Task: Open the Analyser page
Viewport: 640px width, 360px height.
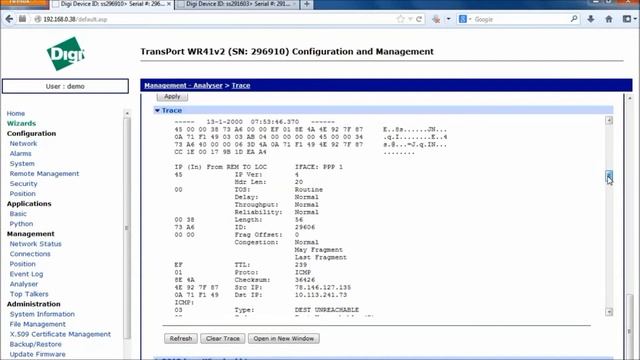Action: click(x=24, y=284)
